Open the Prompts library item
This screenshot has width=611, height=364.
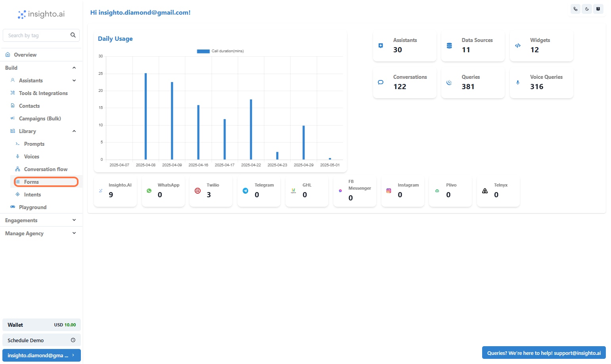pyautogui.click(x=34, y=144)
